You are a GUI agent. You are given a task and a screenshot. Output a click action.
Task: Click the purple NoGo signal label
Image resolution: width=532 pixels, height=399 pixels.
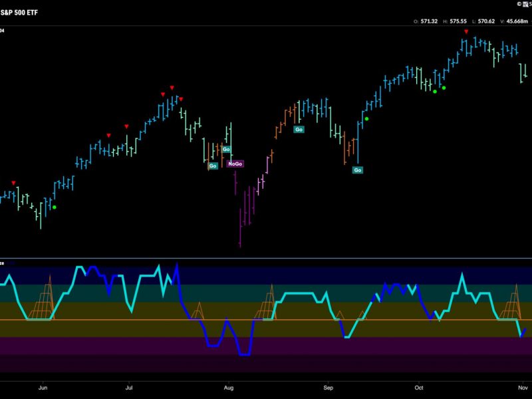point(235,164)
